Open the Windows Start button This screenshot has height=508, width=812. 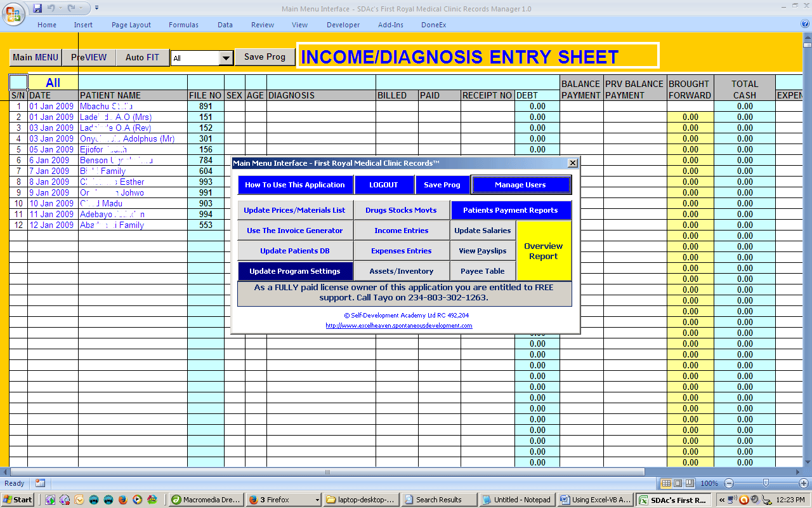[18, 500]
